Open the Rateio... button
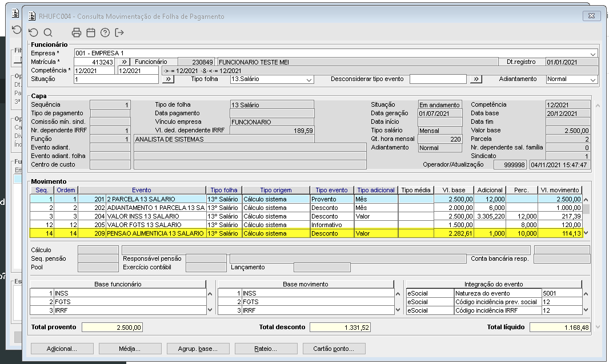 (265, 349)
